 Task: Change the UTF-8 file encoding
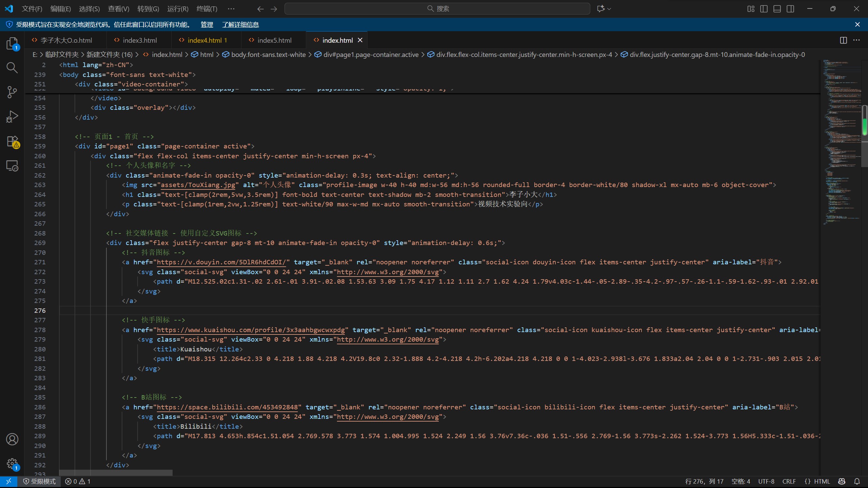(766, 481)
